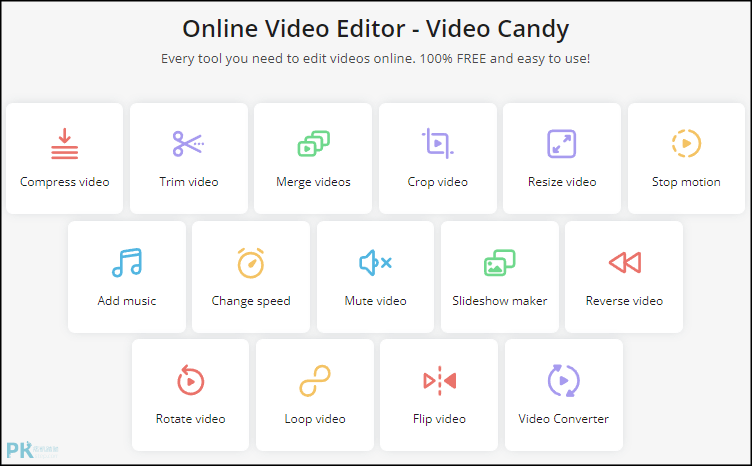Select the Slideshow maker label

(500, 301)
